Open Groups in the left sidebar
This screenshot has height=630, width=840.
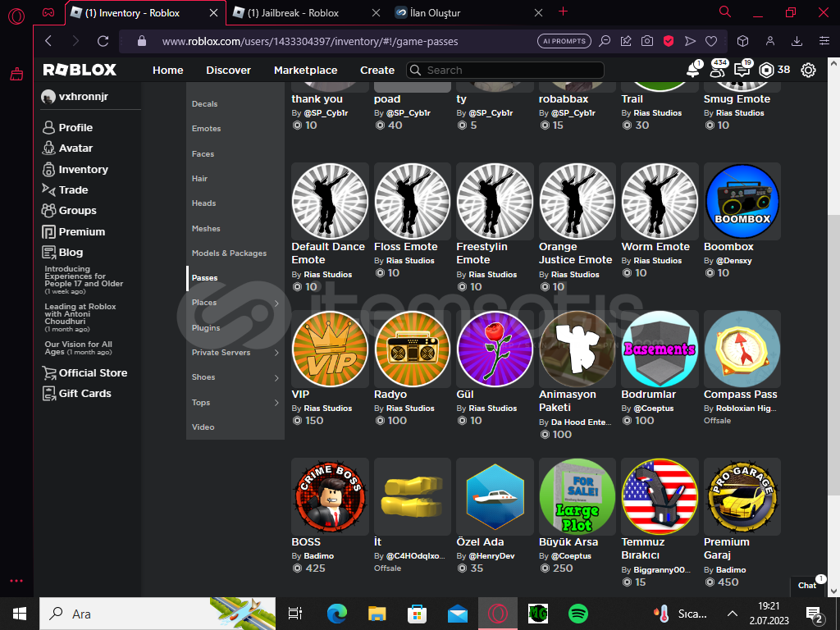69,211
